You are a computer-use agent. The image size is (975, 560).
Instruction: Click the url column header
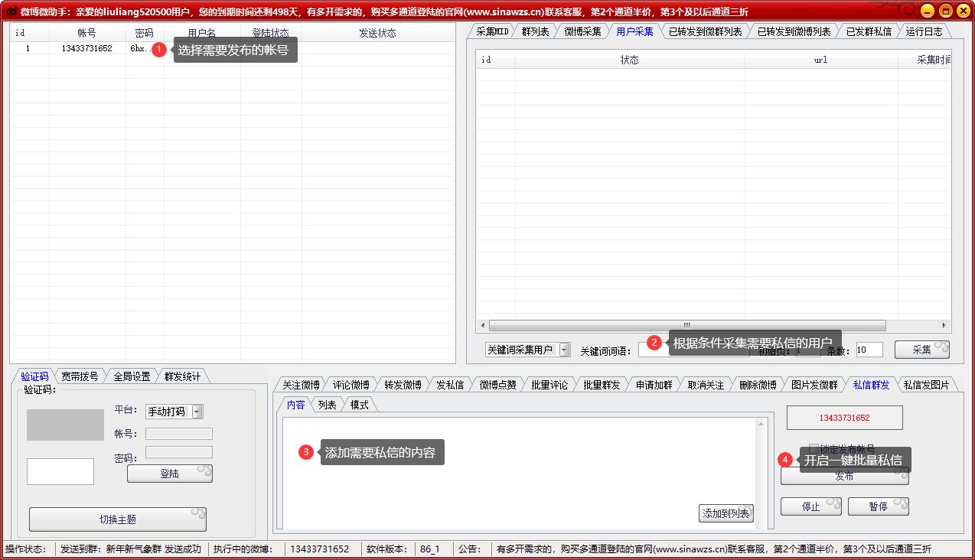pos(821,60)
